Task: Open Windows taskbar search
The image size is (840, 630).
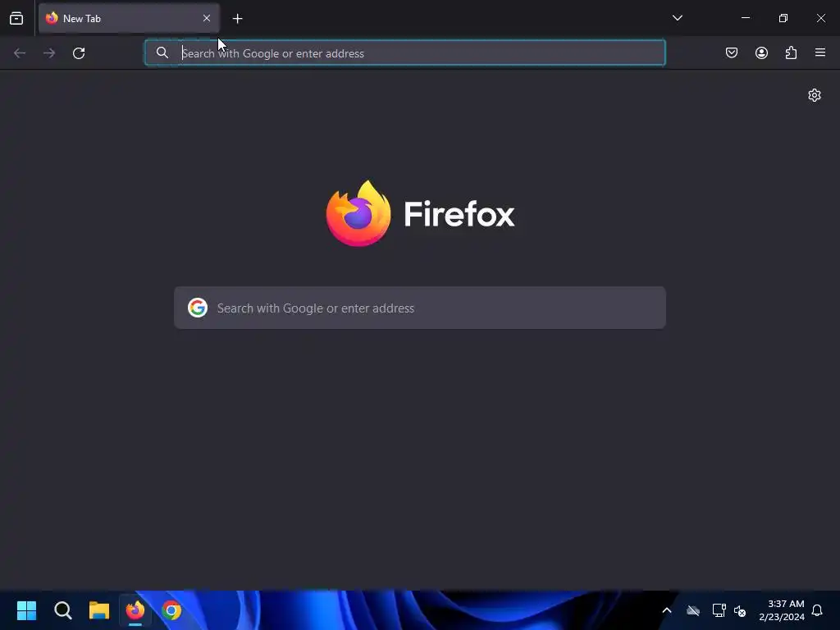Action: [x=62, y=610]
